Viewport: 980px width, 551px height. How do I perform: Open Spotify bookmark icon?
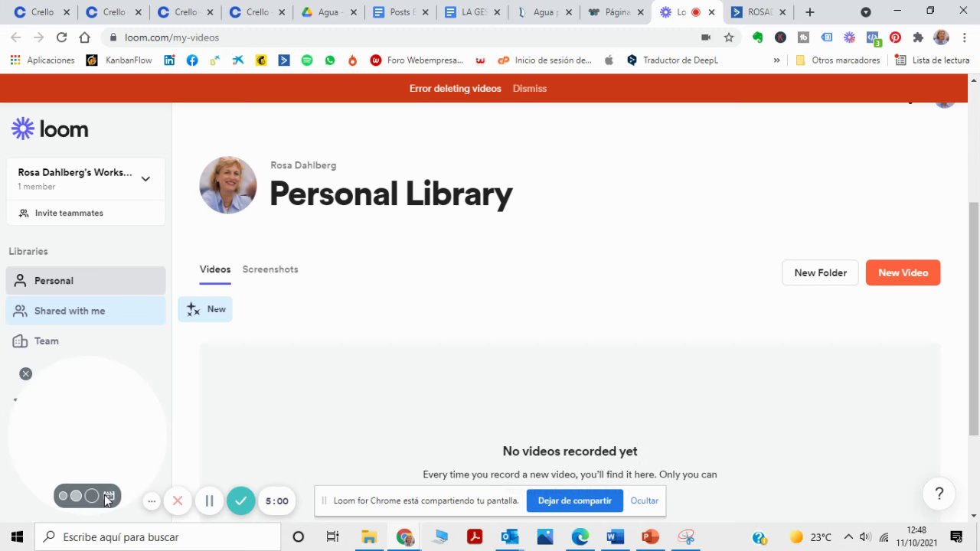tap(307, 60)
